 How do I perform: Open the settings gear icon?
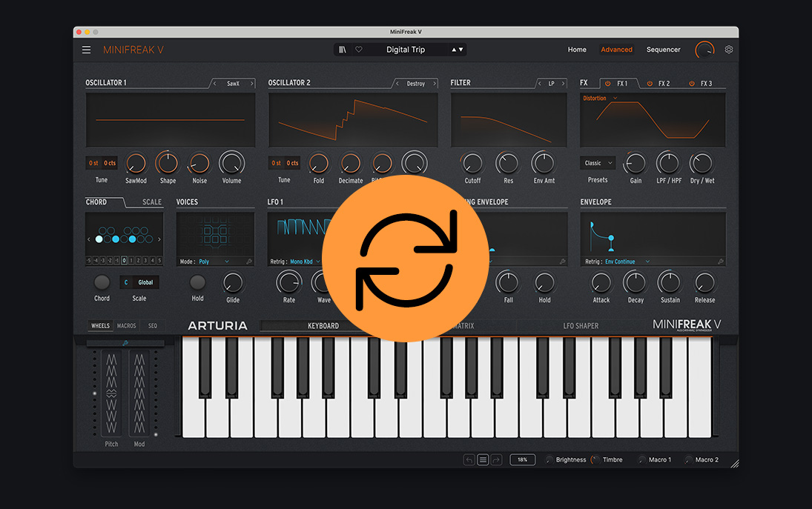[729, 50]
